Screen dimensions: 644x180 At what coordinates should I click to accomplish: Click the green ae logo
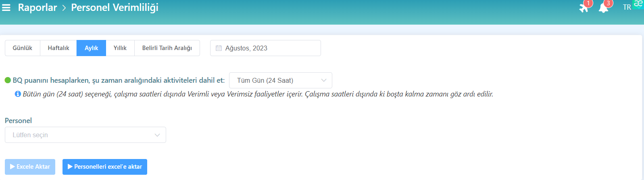point(638,4)
